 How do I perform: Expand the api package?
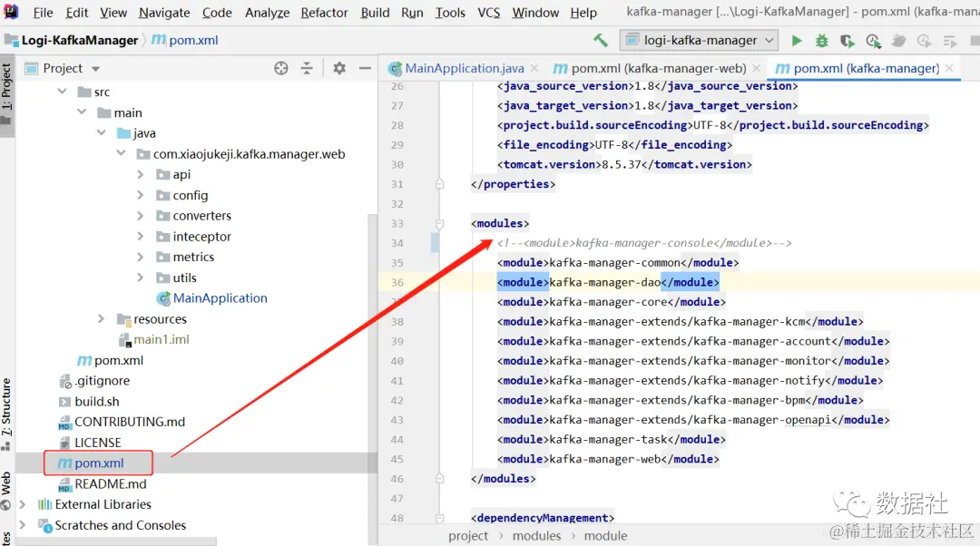coord(141,174)
